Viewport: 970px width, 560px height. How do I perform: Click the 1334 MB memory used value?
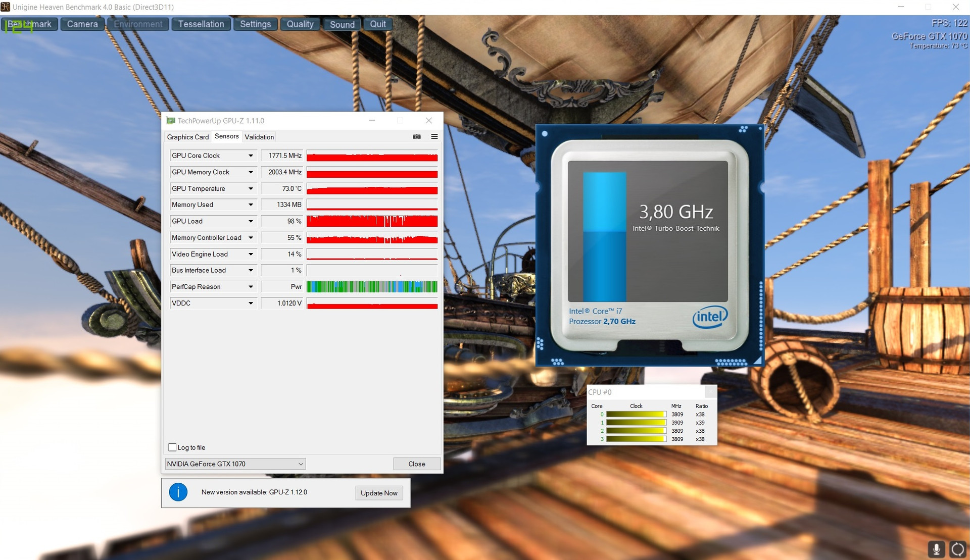pyautogui.click(x=282, y=205)
